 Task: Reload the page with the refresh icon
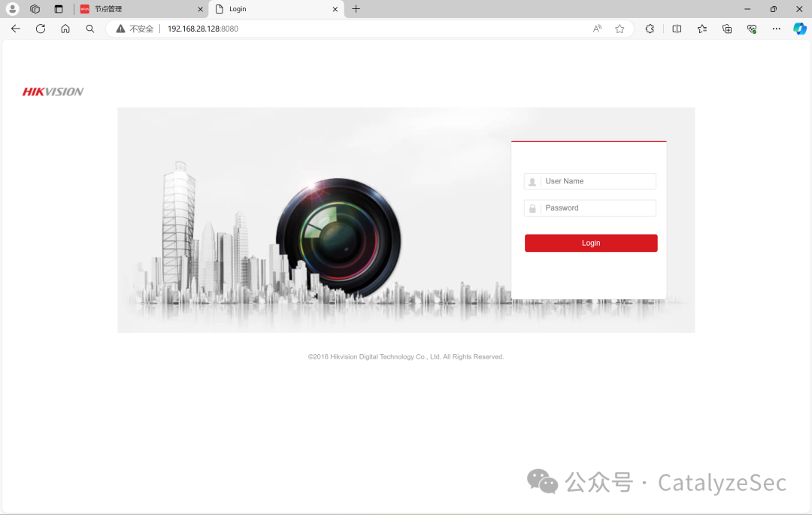click(41, 29)
